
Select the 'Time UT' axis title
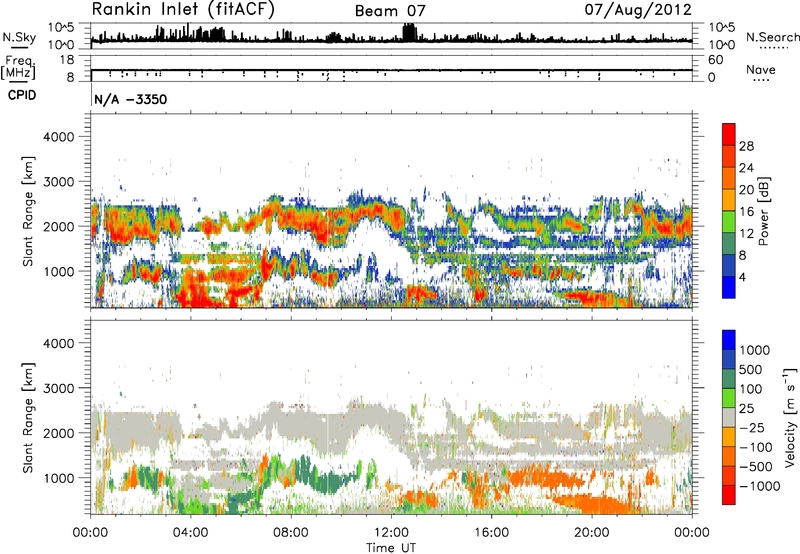click(391, 548)
